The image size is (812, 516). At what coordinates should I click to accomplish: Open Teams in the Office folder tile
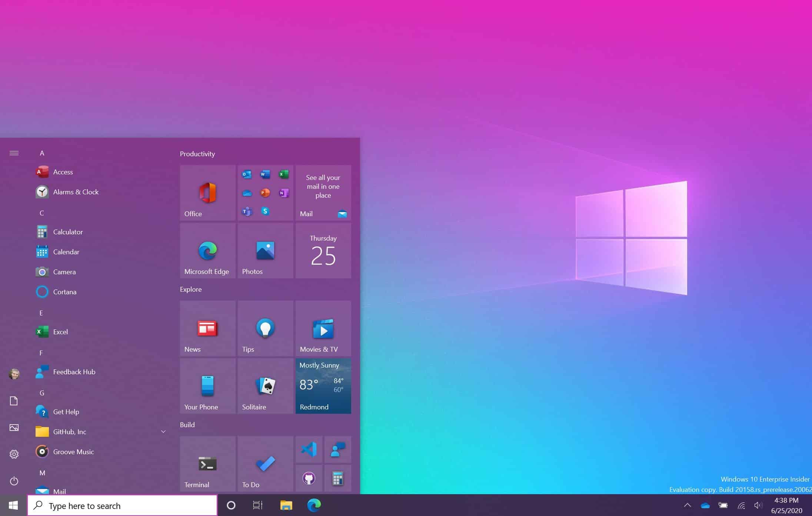[247, 211]
